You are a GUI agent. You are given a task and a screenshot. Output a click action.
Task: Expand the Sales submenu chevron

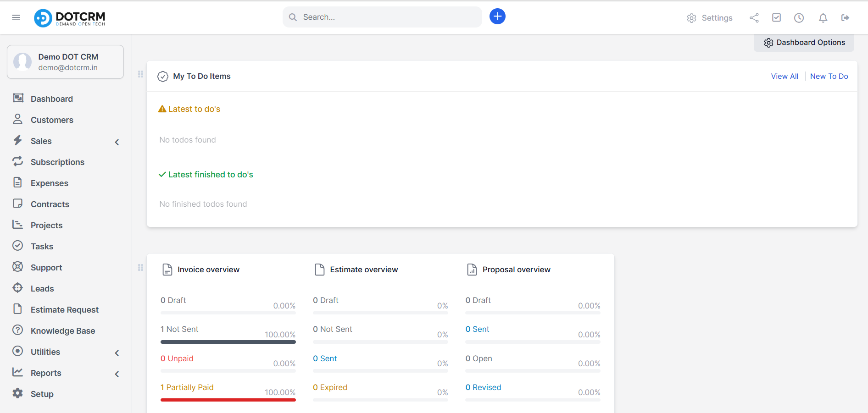click(x=117, y=142)
